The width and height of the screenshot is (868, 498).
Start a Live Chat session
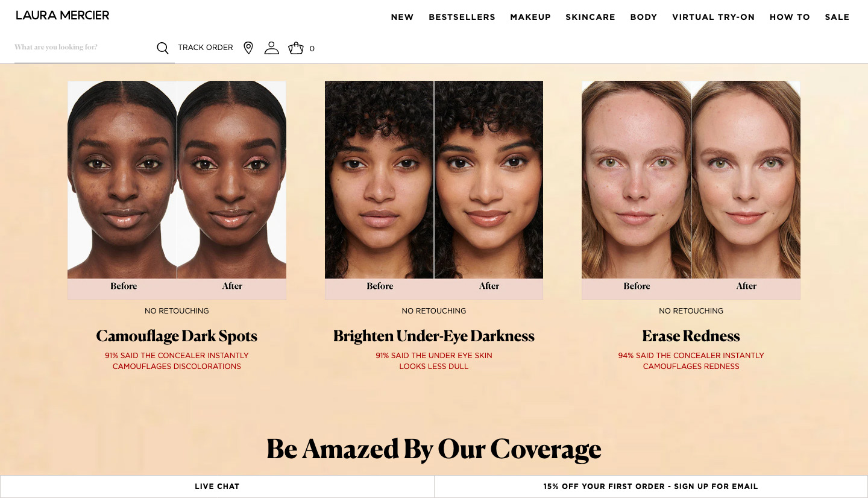click(x=217, y=487)
